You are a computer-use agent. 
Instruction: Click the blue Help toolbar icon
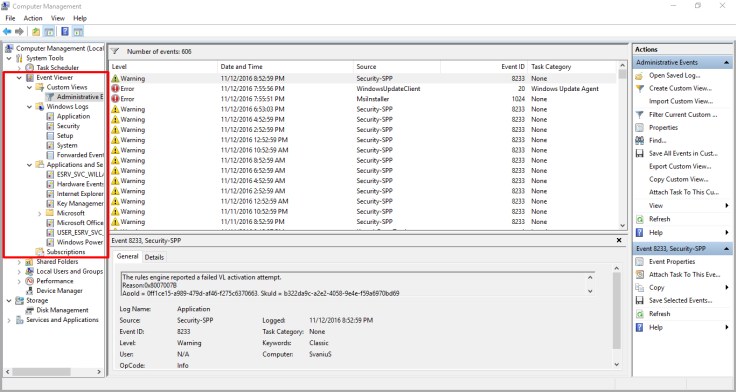pyautogui.click(x=65, y=31)
